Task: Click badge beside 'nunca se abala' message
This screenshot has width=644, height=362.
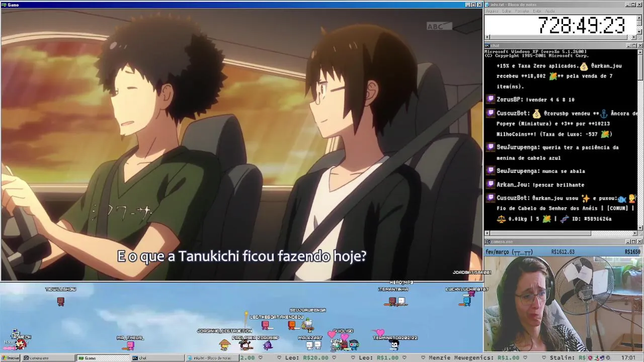Action: pyautogui.click(x=491, y=171)
